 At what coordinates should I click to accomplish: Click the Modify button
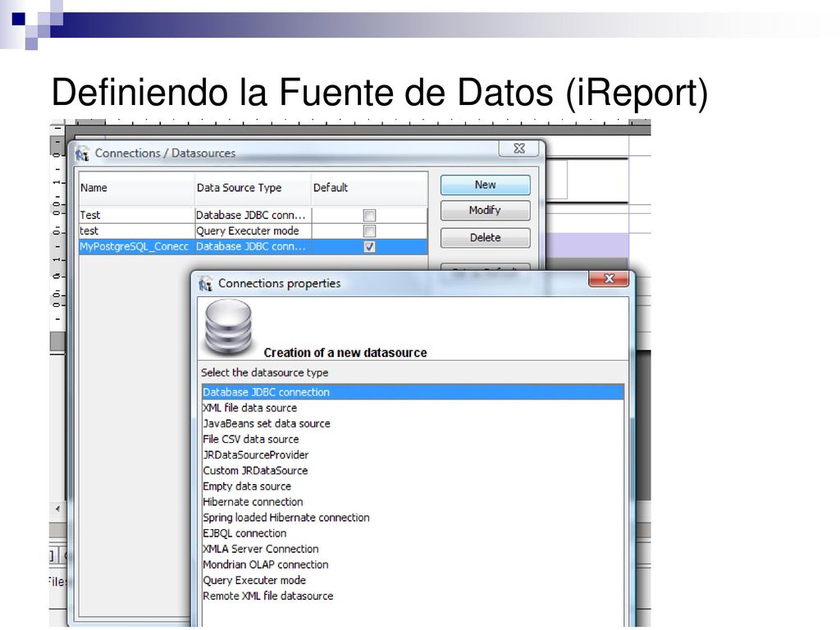[x=486, y=211]
